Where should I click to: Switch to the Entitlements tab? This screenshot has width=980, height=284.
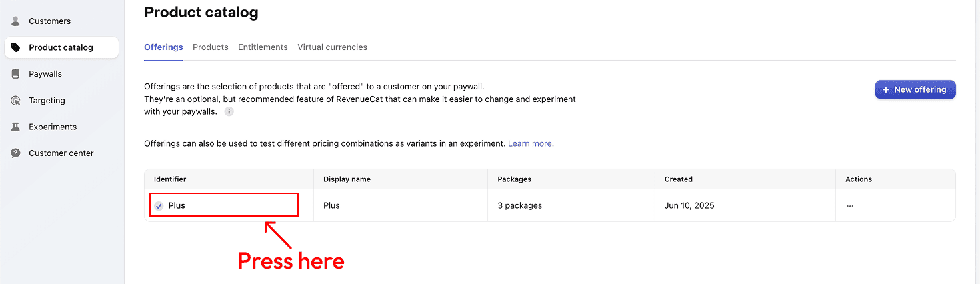tap(263, 47)
